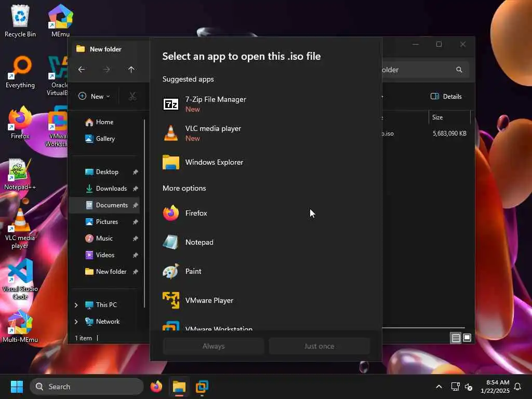Screen dimensions: 532x399
Task: Show hidden system tray icons
Action: 438,387
